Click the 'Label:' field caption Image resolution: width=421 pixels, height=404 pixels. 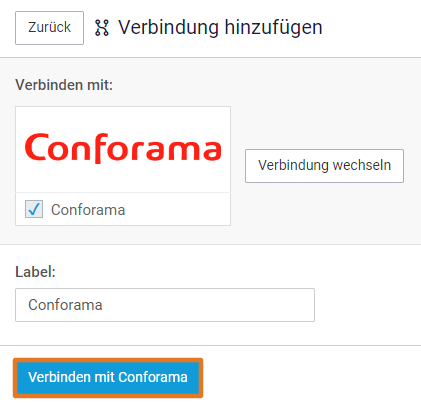coord(35,272)
